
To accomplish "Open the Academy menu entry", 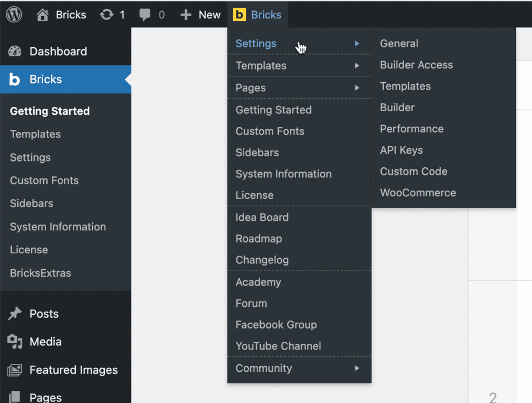I will click(x=258, y=282).
